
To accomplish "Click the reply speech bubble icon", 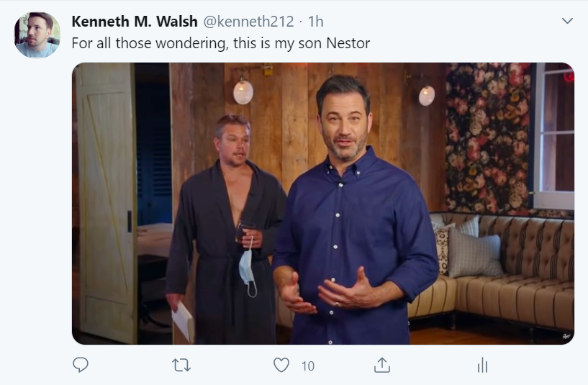I will point(81,365).
